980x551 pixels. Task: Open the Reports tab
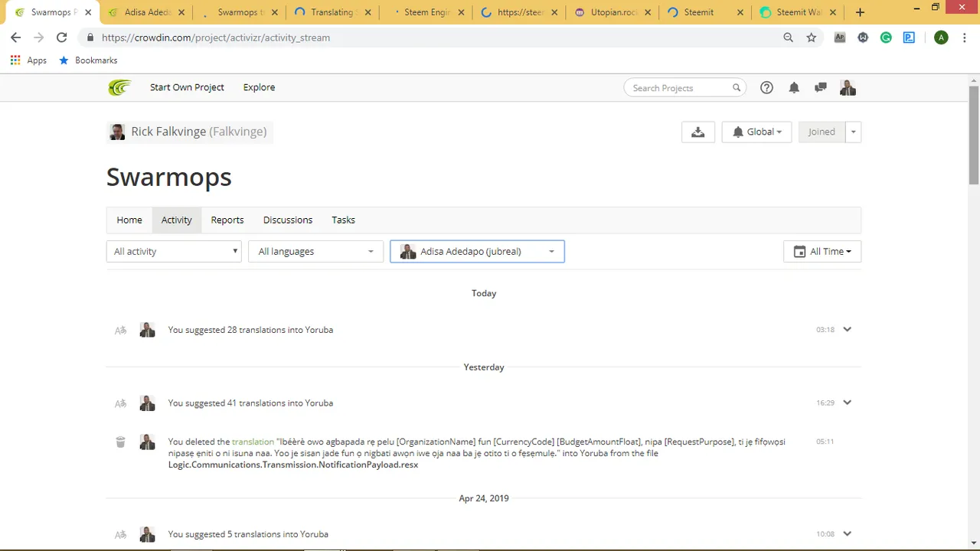coord(227,220)
